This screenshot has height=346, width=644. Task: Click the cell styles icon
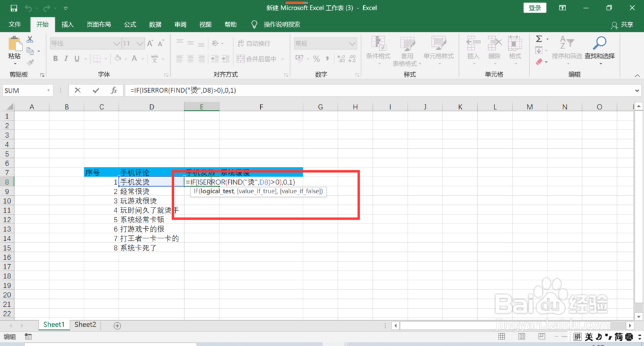[x=439, y=43]
